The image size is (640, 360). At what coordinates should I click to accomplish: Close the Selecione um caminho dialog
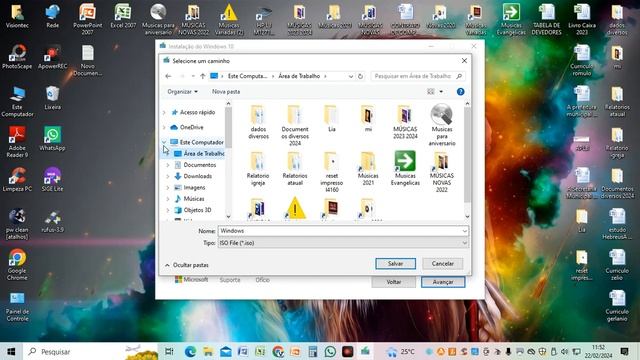click(x=464, y=61)
